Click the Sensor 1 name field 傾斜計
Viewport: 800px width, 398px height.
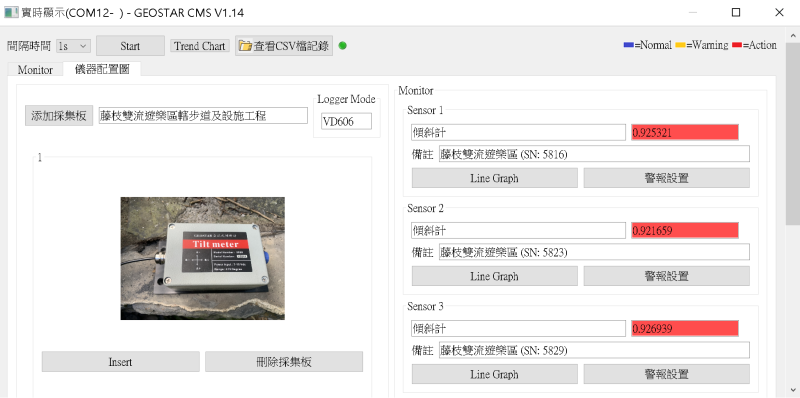pyautogui.click(x=518, y=133)
